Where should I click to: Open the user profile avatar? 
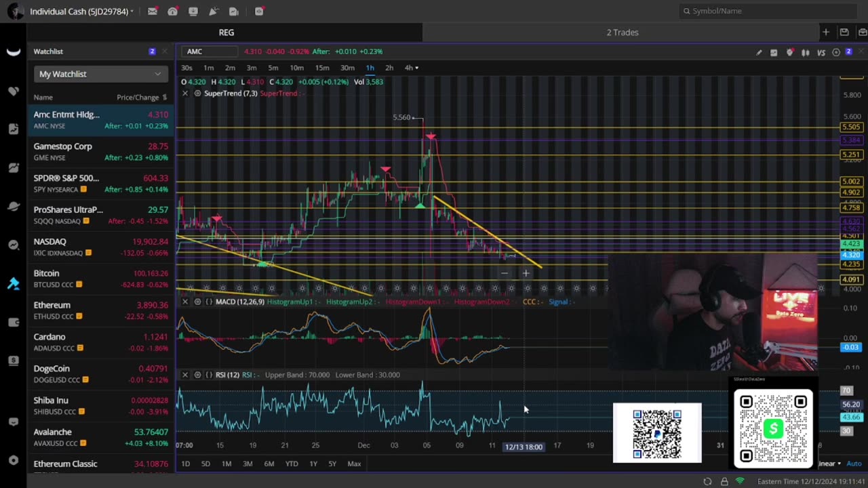point(14,12)
